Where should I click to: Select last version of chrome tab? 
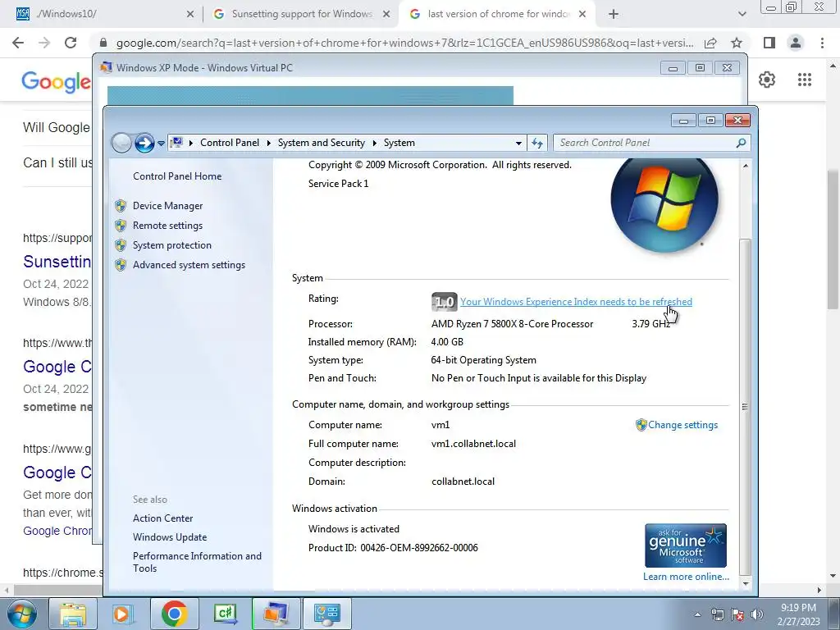(x=495, y=14)
